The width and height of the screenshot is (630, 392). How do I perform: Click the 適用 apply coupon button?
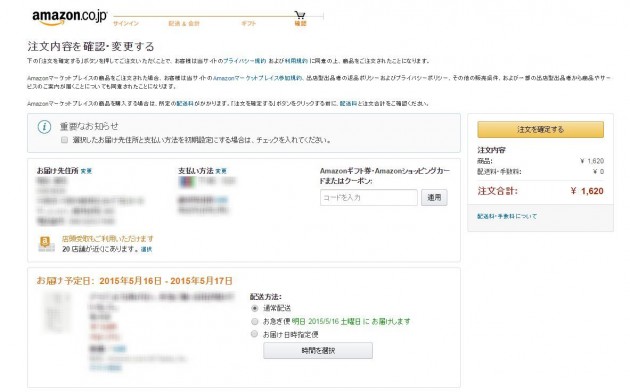[x=434, y=198]
